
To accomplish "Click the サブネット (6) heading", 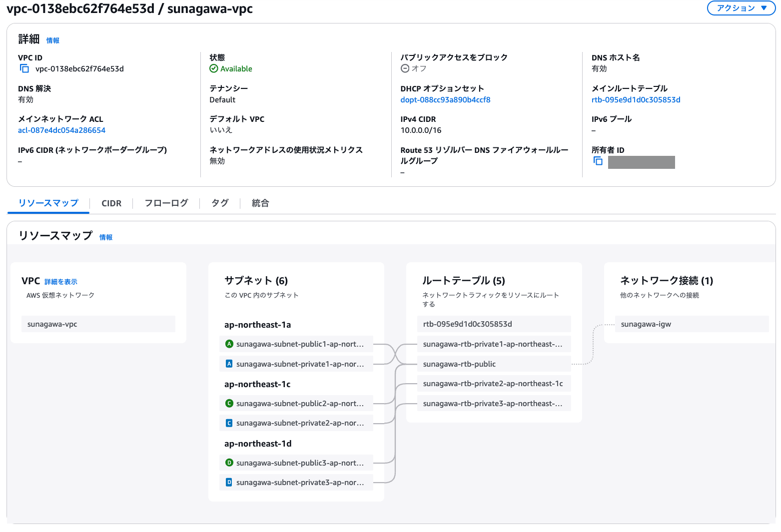I will point(256,280).
